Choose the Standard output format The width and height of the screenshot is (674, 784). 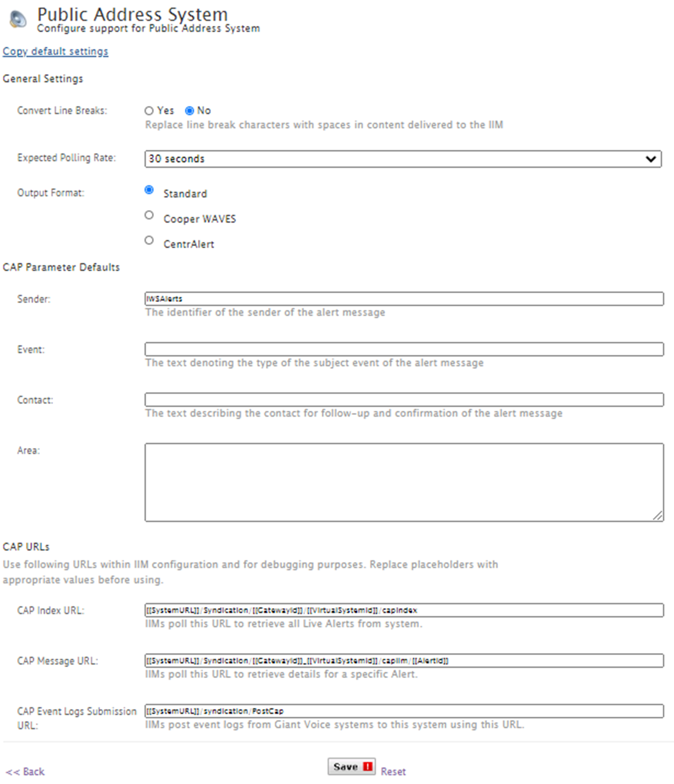point(149,190)
